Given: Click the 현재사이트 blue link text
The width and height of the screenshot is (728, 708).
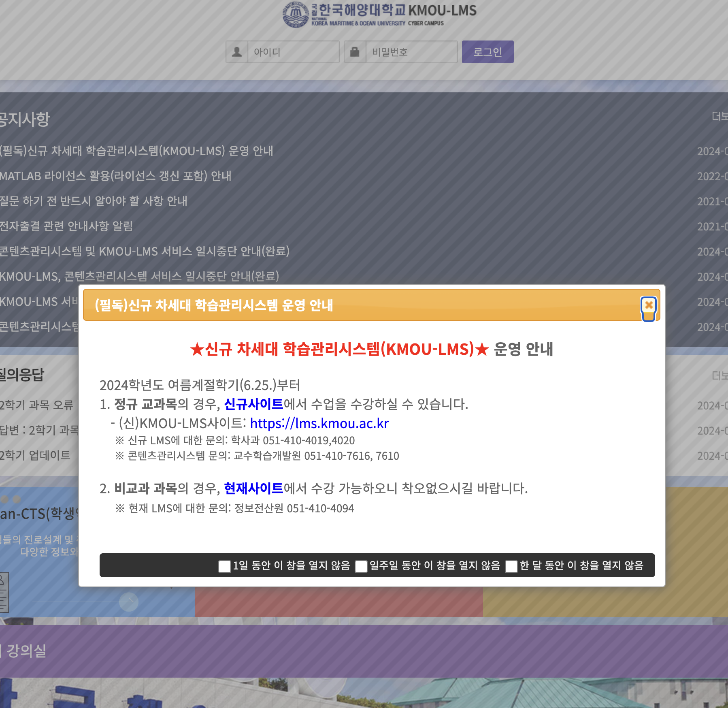Looking at the screenshot, I should [253, 488].
